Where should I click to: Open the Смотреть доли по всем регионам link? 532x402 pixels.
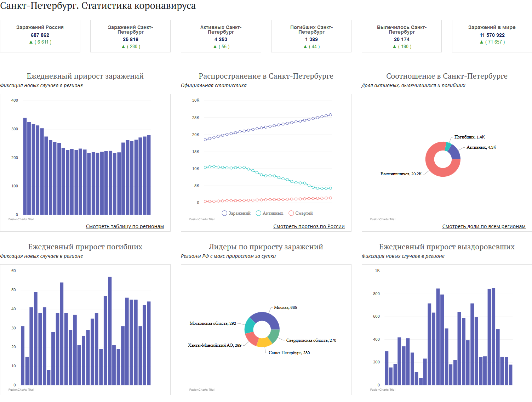[x=484, y=226]
